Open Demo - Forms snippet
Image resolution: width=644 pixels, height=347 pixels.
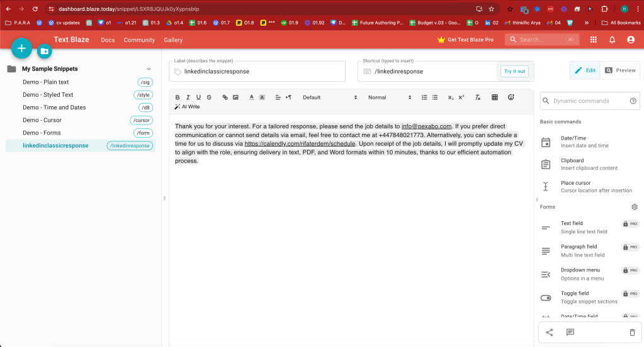coord(81,133)
